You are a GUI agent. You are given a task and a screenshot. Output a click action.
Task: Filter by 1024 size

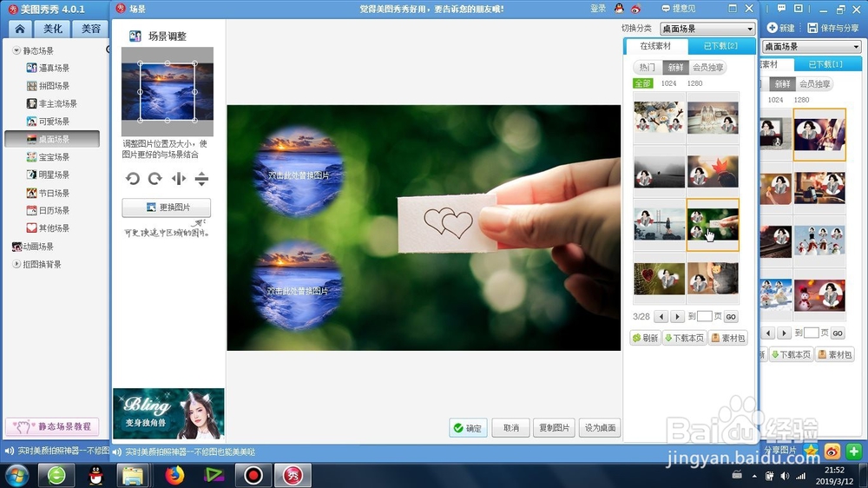[x=668, y=83]
